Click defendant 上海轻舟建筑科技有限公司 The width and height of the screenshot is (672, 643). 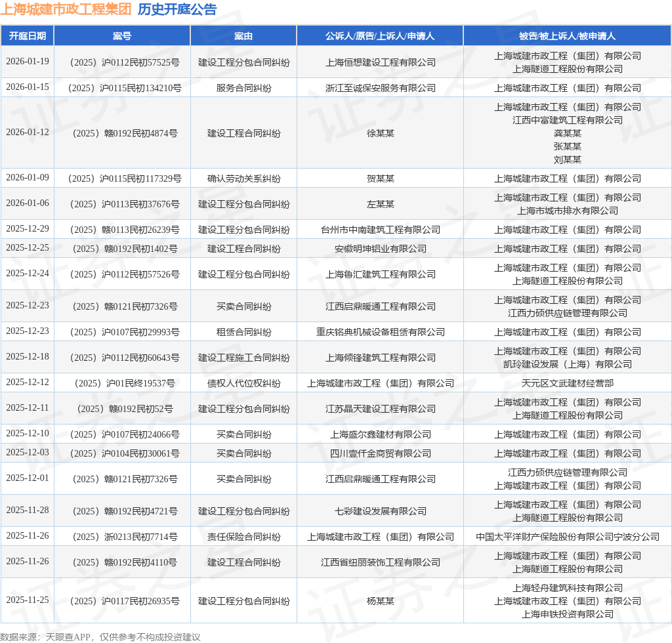(568, 589)
